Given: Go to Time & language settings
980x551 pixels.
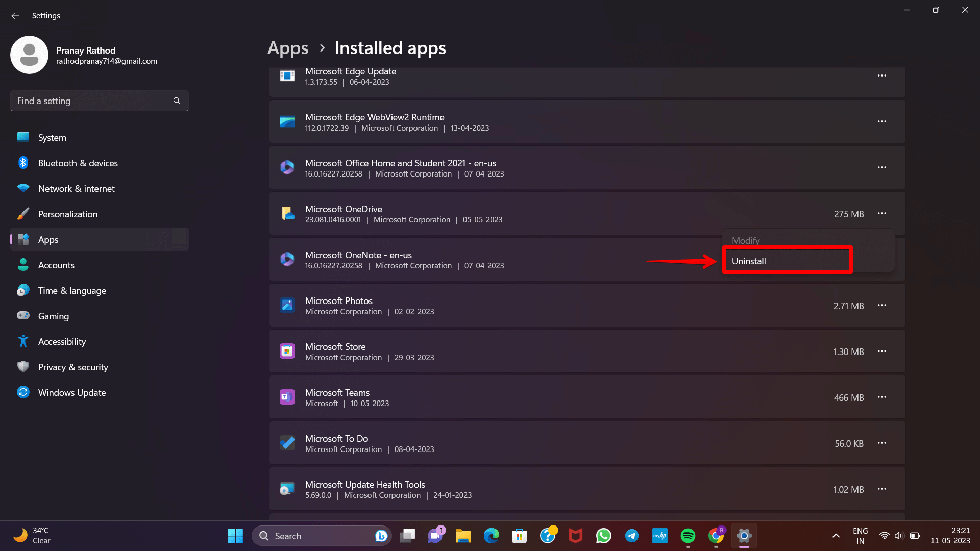Looking at the screenshot, I should pos(100,290).
